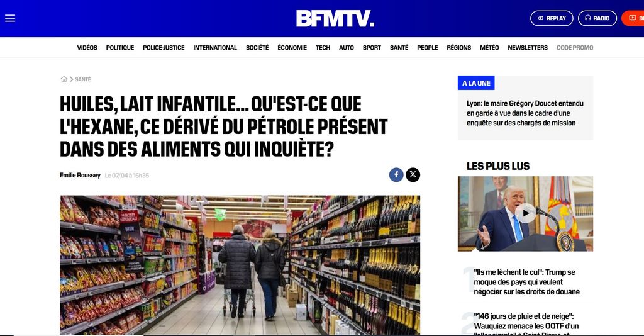
Task: Open the Replay button
Action: pyautogui.click(x=552, y=18)
